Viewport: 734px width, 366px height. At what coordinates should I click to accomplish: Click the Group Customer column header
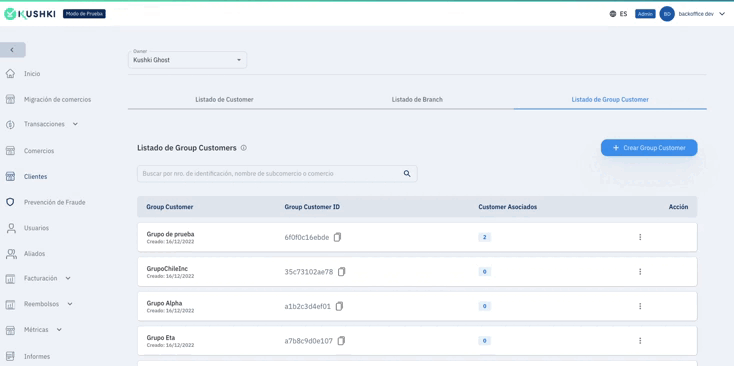170,207
